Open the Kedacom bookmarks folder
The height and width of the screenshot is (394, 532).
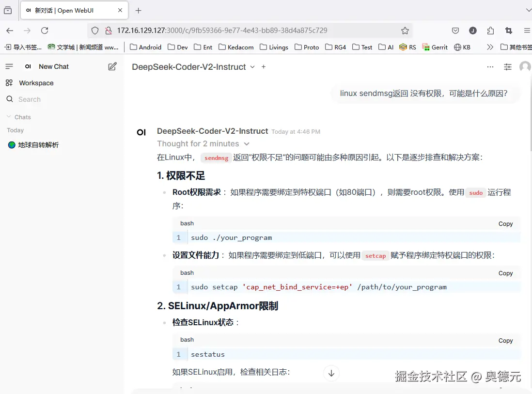pyautogui.click(x=236, y=47)
